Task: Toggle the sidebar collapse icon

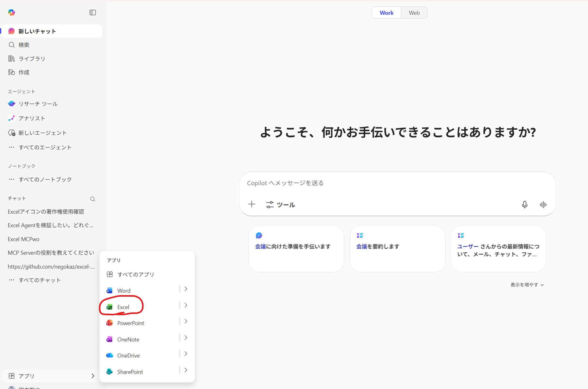Action: pos(92,12)
